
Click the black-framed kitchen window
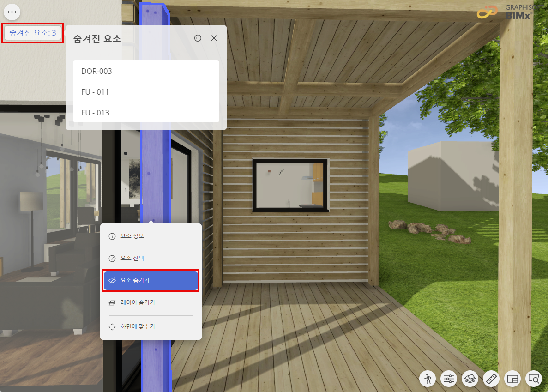pos(291,185)
